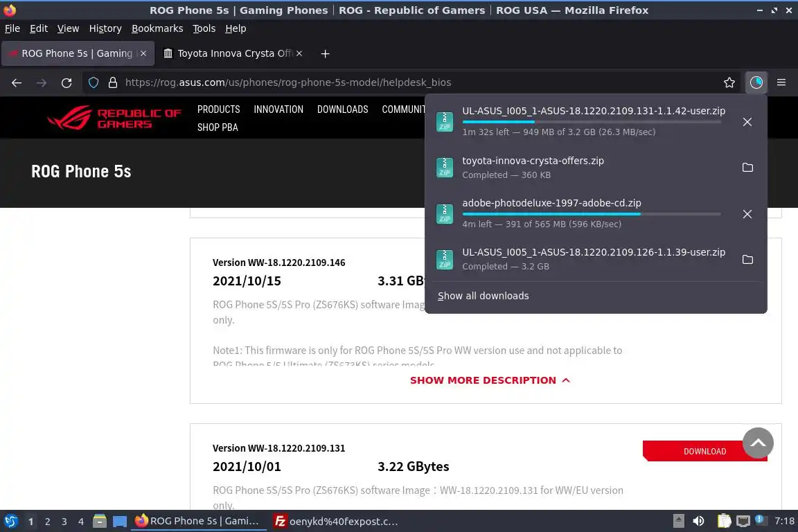Screen dimensions: 798x532
Task: Click the ROG Phone 5s page heading
Action: tap(82, 172)
